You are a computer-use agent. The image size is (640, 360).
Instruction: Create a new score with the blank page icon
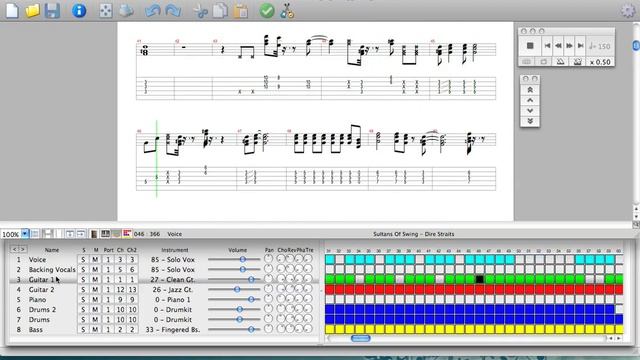12,11
